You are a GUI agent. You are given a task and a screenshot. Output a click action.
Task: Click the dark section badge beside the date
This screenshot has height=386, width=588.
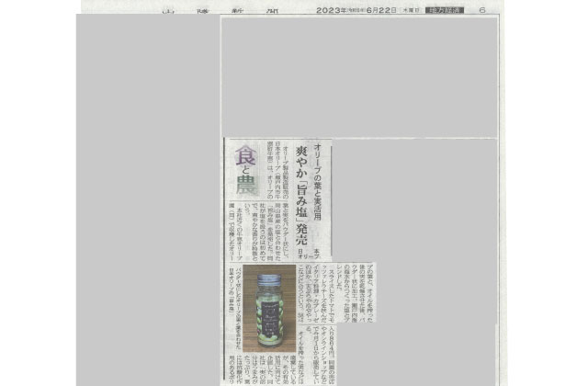[x=445, y=10]
